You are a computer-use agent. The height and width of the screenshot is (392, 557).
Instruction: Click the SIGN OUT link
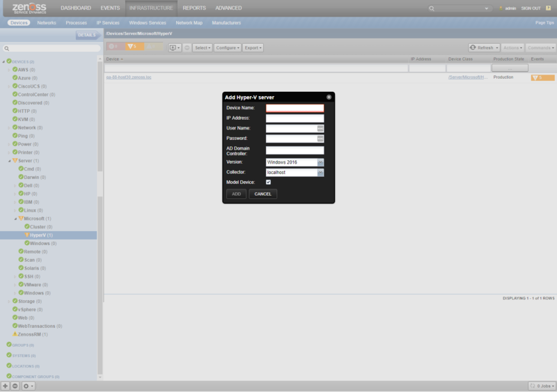[x=531, y=8]
